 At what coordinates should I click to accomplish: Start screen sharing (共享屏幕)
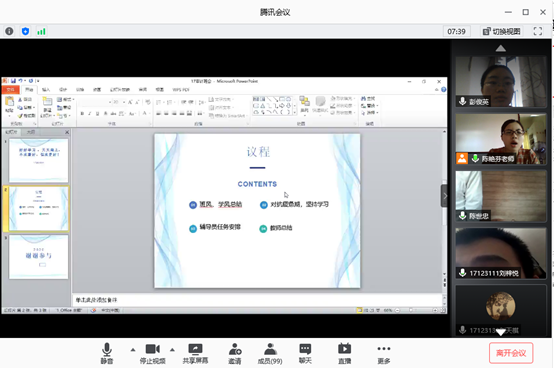(195, 354)
